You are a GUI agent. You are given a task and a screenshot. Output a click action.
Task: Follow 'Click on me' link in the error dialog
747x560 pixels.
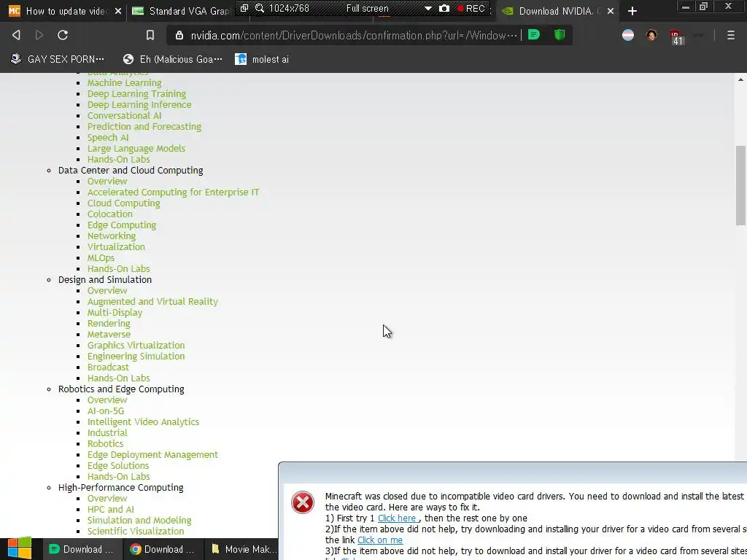[379, 540]
